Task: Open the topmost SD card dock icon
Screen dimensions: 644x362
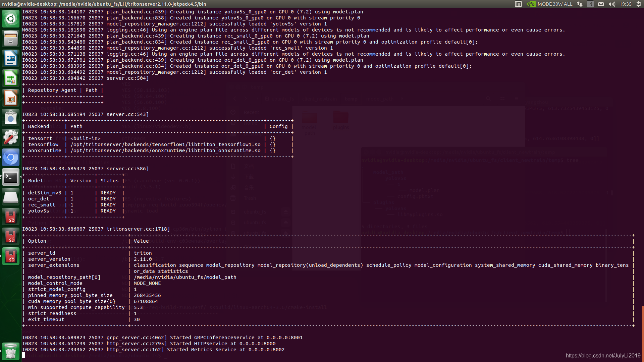Action: click(x=11, y=217)
